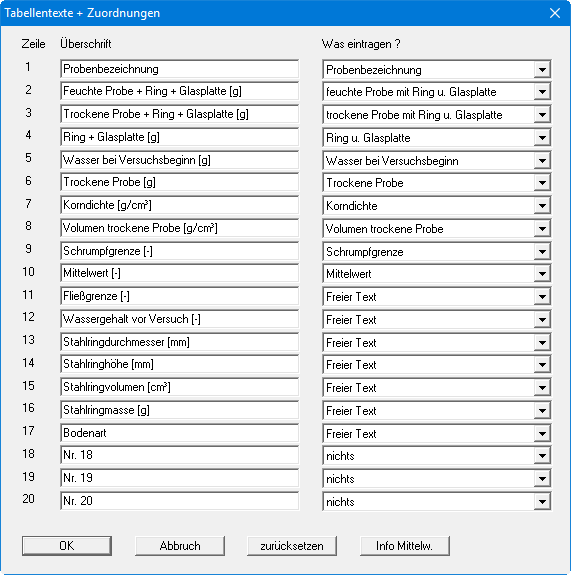Click the Fließgrenze [-] heading field
The width and height of the screenshot is (571, 575).
point(179,296)
